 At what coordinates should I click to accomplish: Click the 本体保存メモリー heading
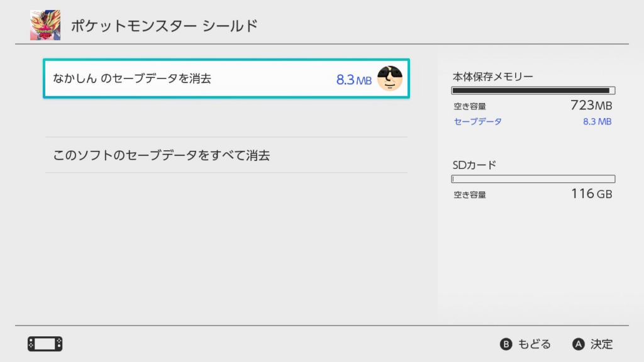493,77
